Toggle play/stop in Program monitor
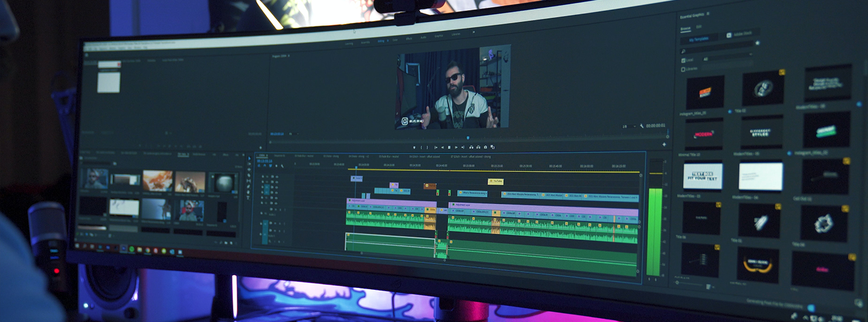 click(449, 148)
